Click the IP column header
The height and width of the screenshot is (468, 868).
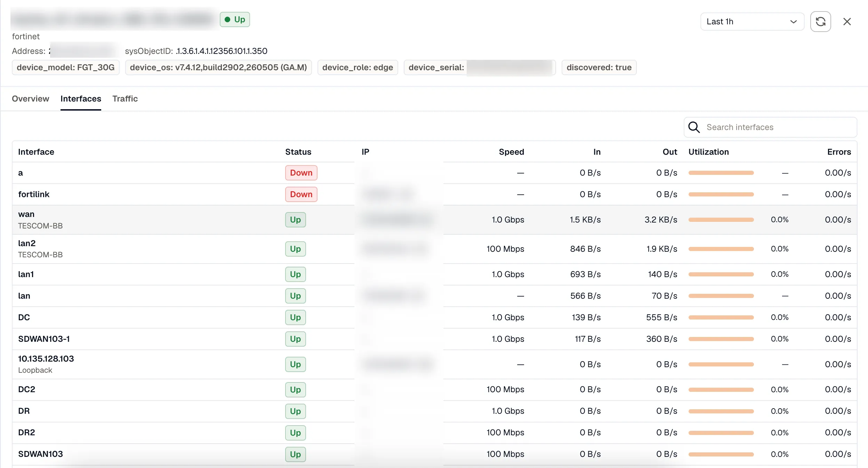365,152
